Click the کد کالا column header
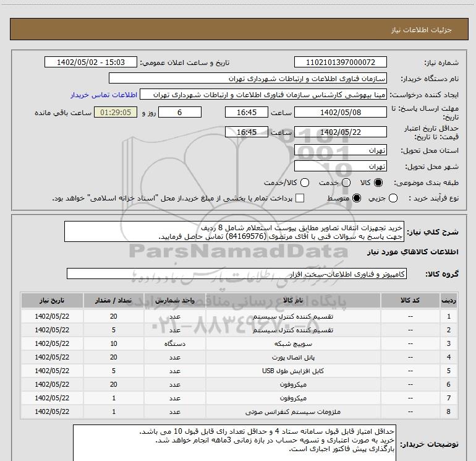 [x=410, y=301]
